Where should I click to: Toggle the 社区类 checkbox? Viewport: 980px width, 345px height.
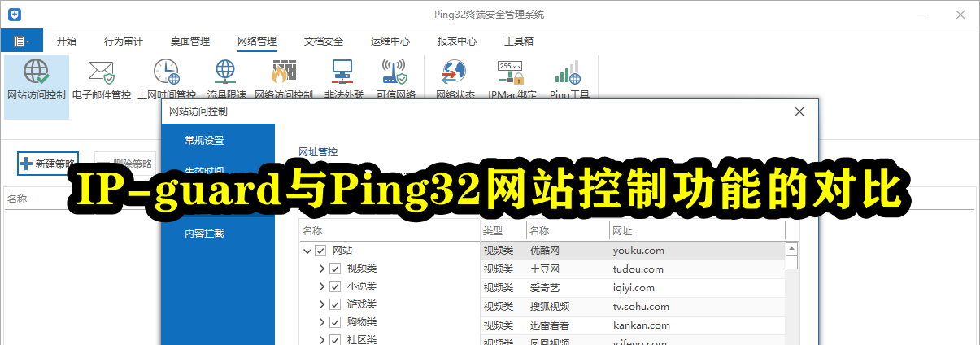pyautogui.click(x=335, y=339)
